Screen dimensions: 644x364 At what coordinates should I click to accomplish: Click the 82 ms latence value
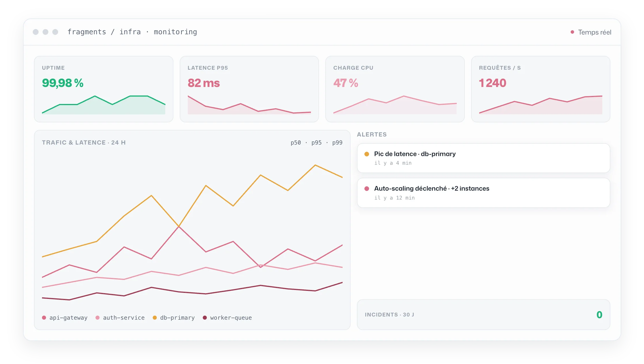(204, 83)
